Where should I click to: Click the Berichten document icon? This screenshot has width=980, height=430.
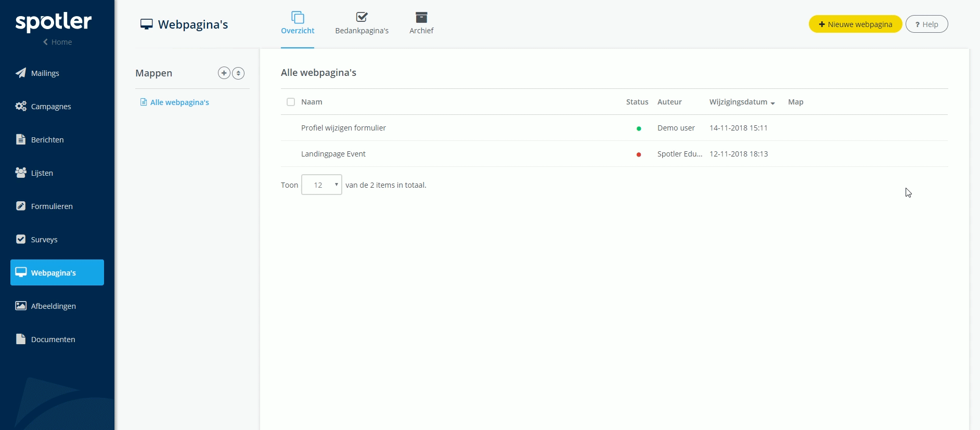click(21, 139)
